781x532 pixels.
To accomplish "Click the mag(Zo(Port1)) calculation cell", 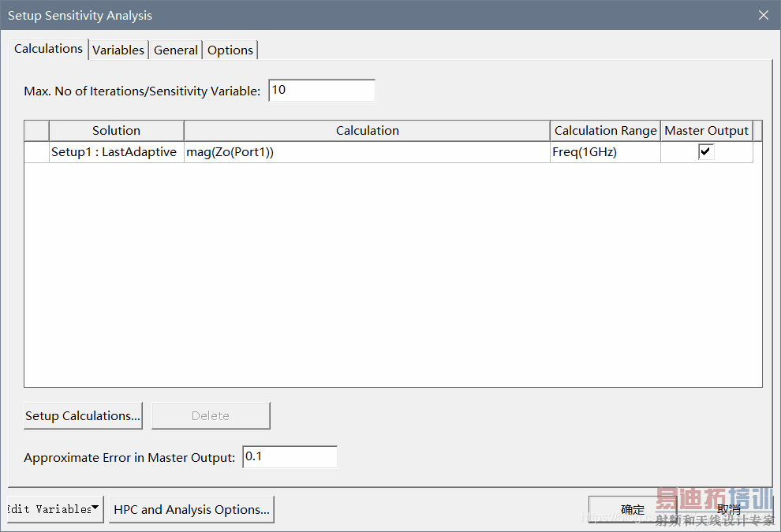I will coord(367,152).
